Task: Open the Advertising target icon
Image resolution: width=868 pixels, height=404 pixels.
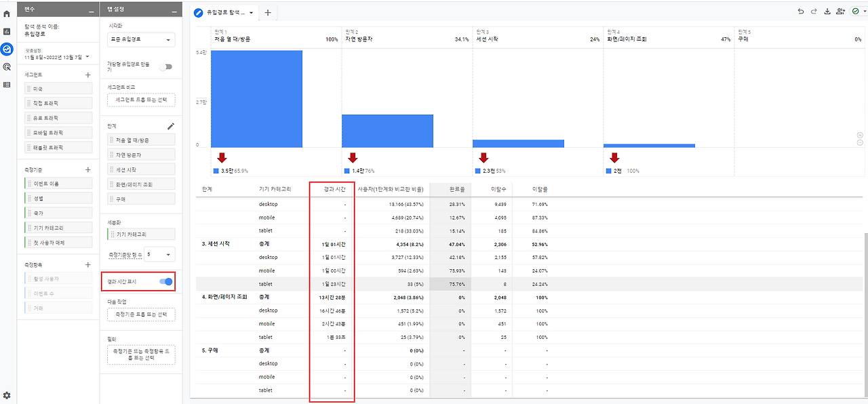Action: point(7,66)
